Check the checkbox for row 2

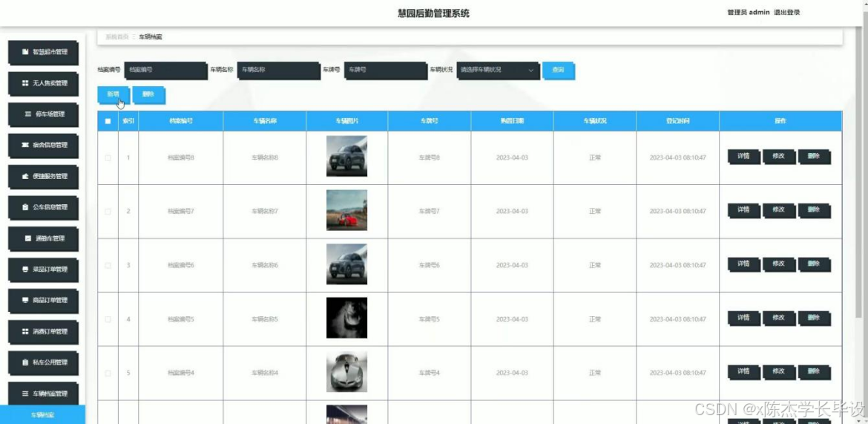(108, 212)
